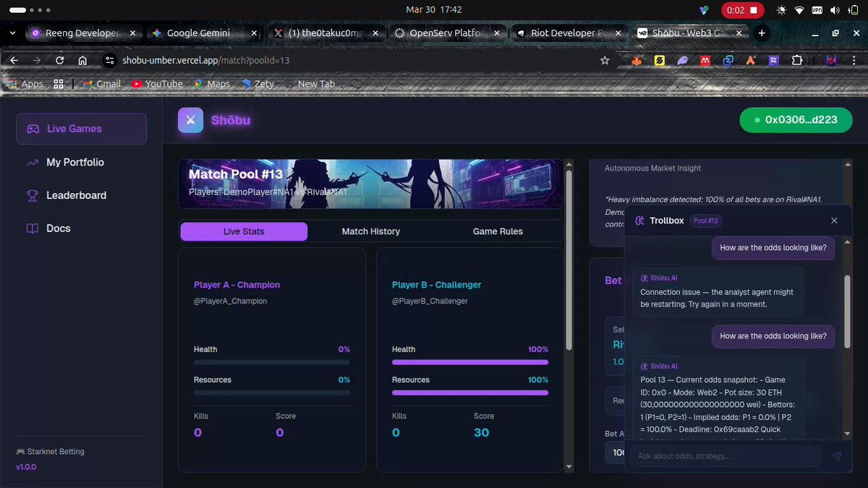Open the extensions puzzle-piece menu
Viewport: 868px width, 488px height.
pyautogui.click(x=796, y=61)
